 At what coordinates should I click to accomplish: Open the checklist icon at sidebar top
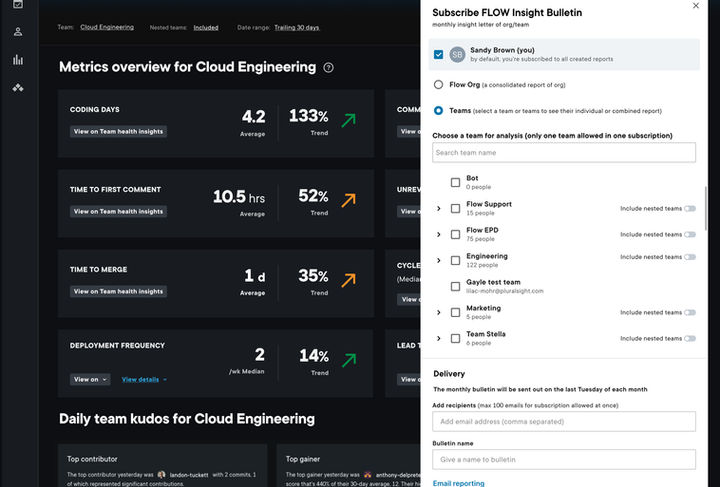pos(18,4)
